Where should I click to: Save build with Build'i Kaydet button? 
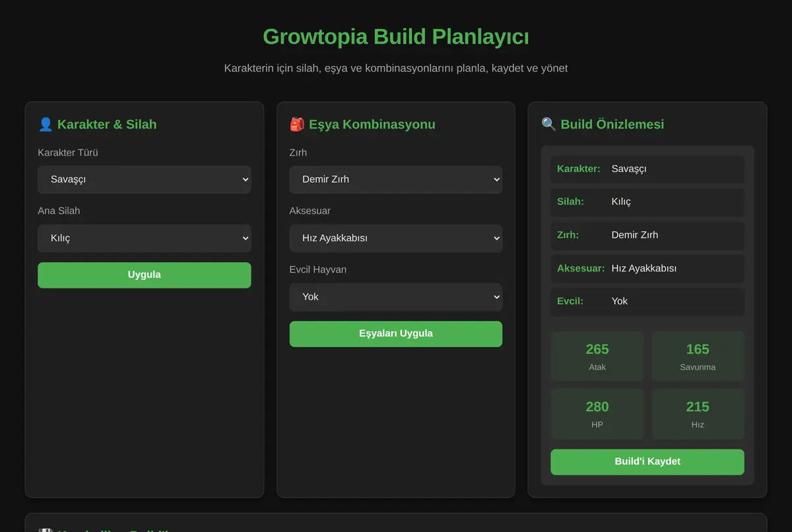(x=647, y=462)
